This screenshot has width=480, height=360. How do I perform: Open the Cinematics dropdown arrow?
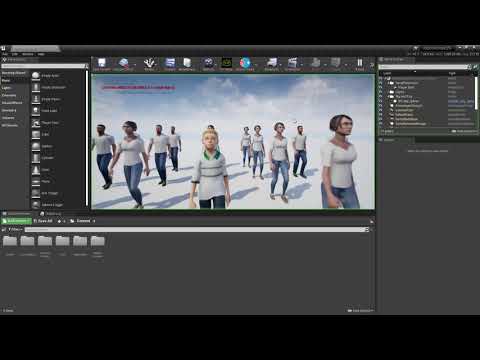[302, 65]
